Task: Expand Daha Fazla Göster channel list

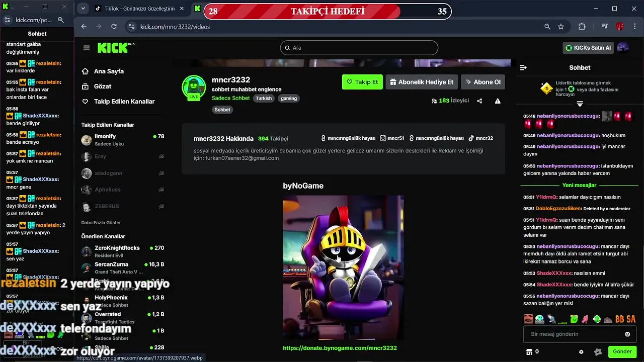Action: (101, 222)
